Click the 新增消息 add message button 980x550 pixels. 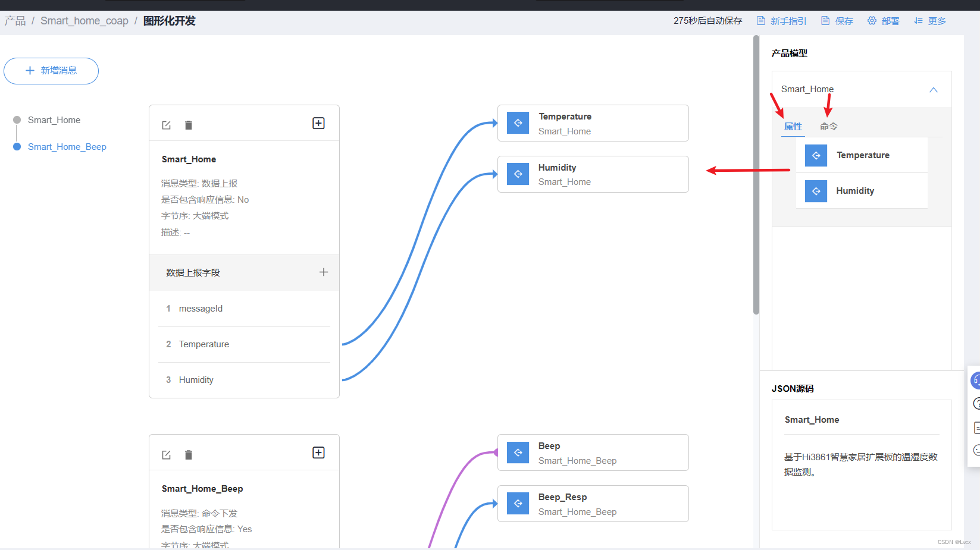pyautogui.click(x=51, y=71)
